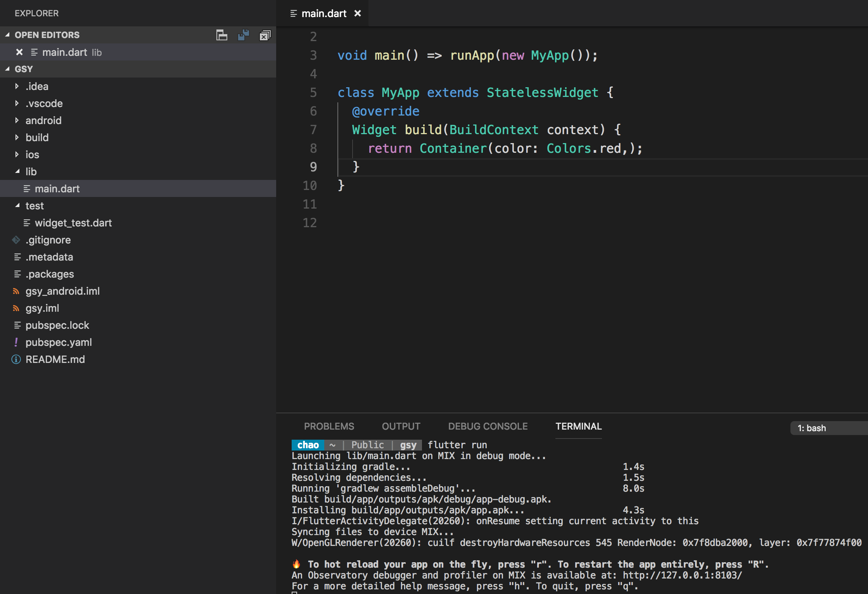Open the Observatory URL in the terminal
868x594 pixels.
[x=682, y=575]
